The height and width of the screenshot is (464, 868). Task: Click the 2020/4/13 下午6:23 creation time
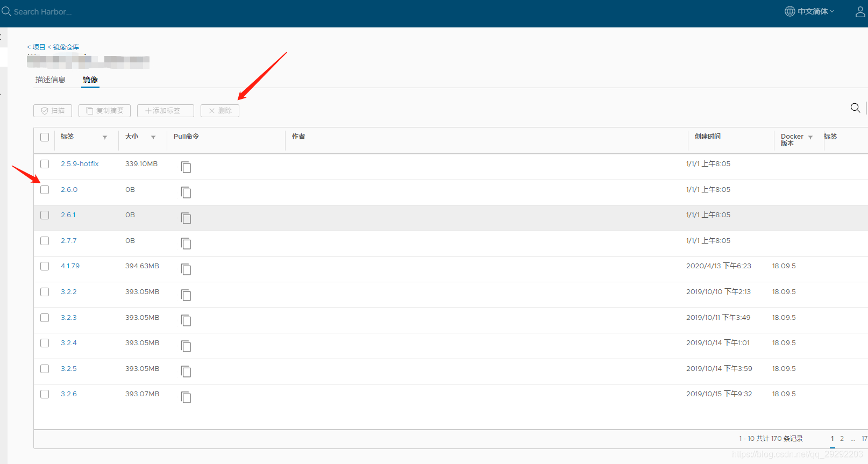[x=718, y=266]
